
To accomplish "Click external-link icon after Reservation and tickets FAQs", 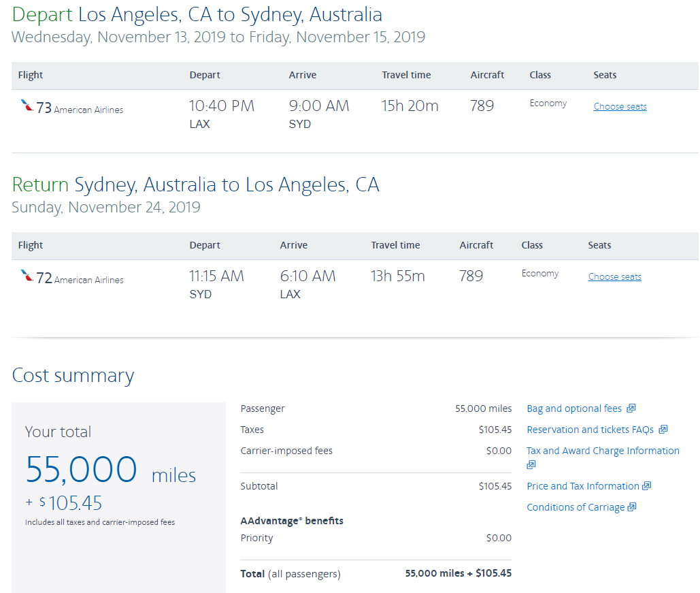I will (x=663, y=430).
